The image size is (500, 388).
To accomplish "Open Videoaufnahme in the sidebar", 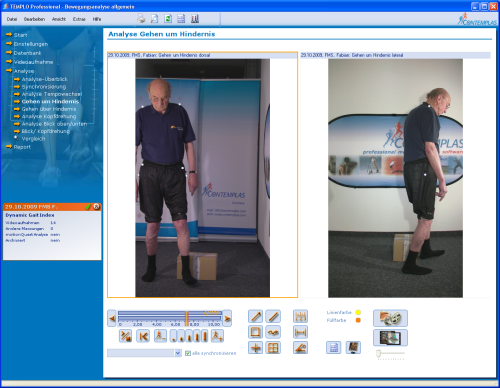I will [33, 62].
